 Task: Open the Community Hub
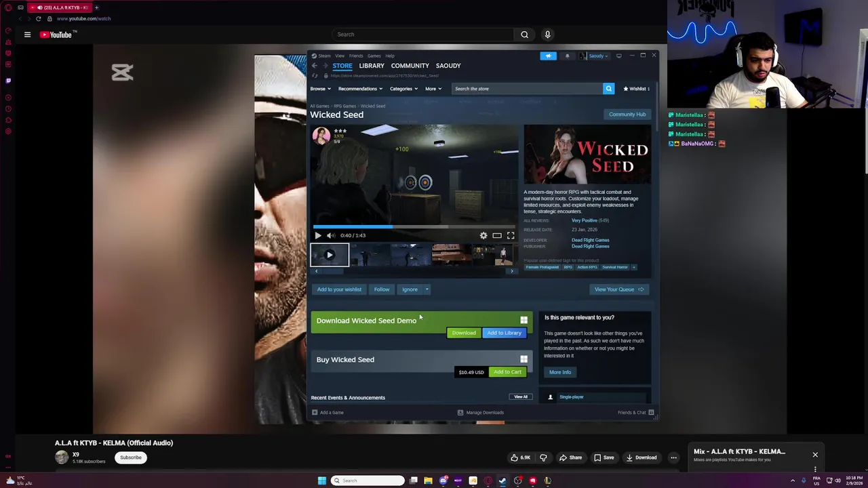pos(627,115)
